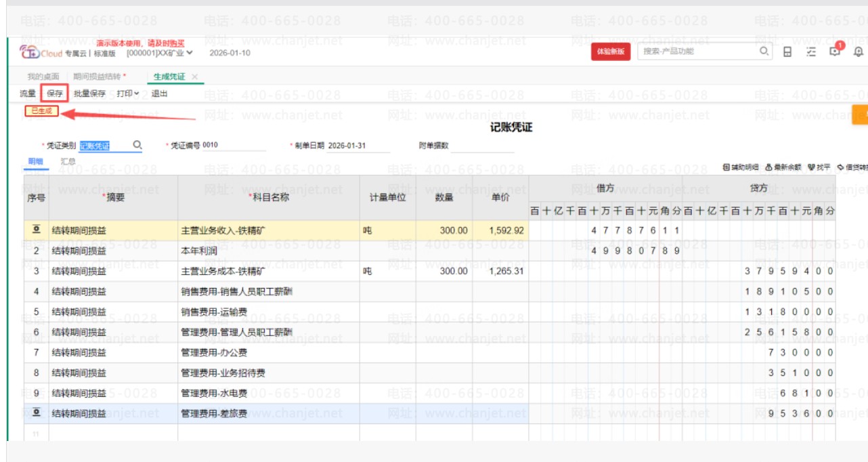868x462 pixels.
Task: Click the 主营业务成本-铁精矿 account cell
Action: tap(269, 271)
